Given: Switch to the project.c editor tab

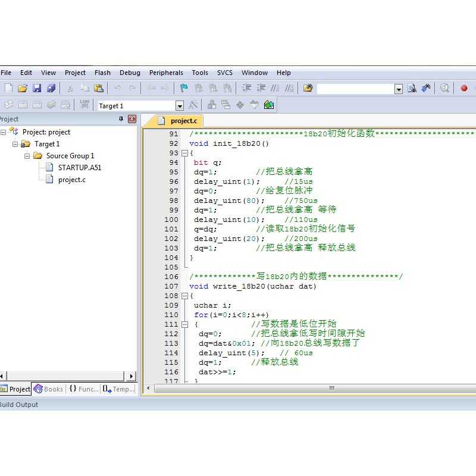Looking at the screenshot, I should pyautogui.click(x=178, y=121).
